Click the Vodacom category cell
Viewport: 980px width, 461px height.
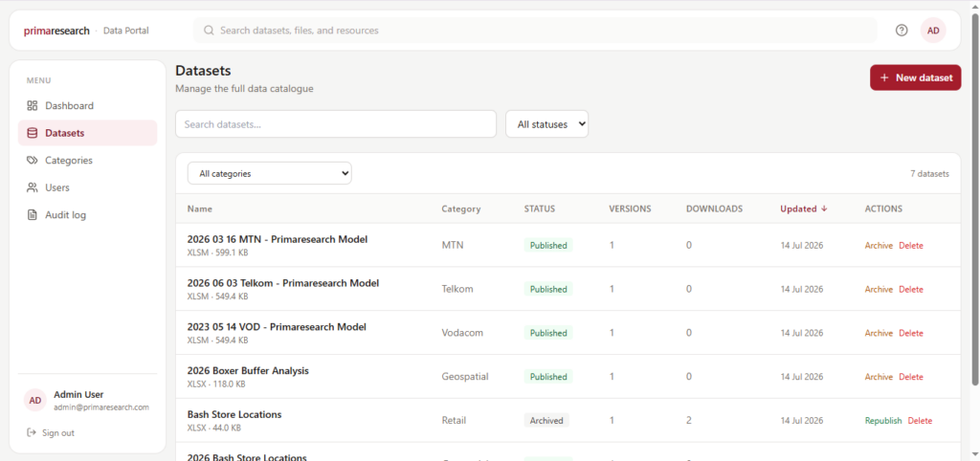pyautogui.click(x=462, y=333)
